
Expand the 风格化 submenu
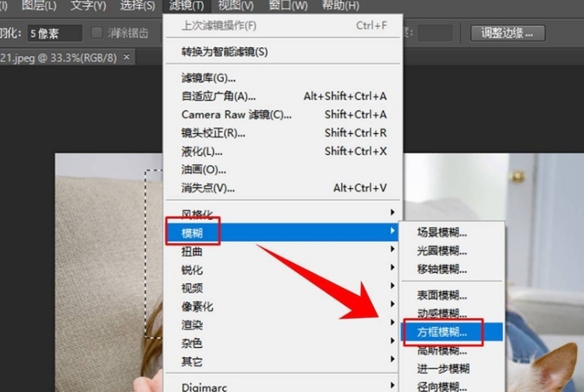tap(283, 213)
